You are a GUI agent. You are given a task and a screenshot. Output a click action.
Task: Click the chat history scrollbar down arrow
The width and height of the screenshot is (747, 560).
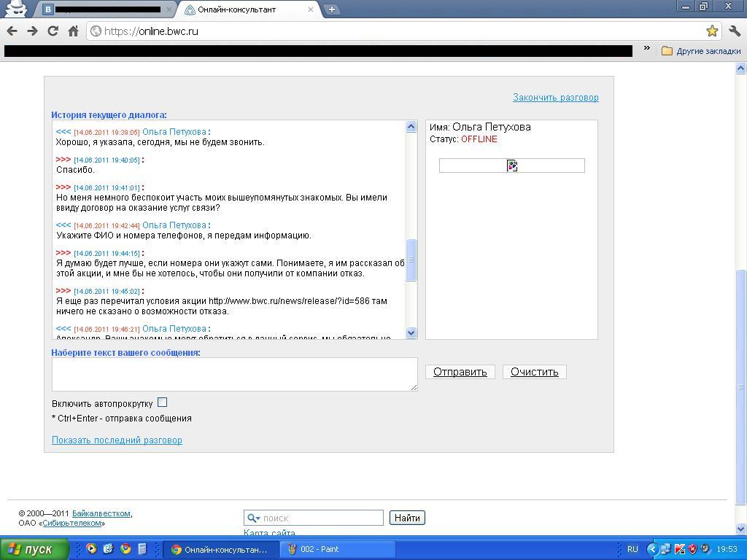[x=411, y=333]
